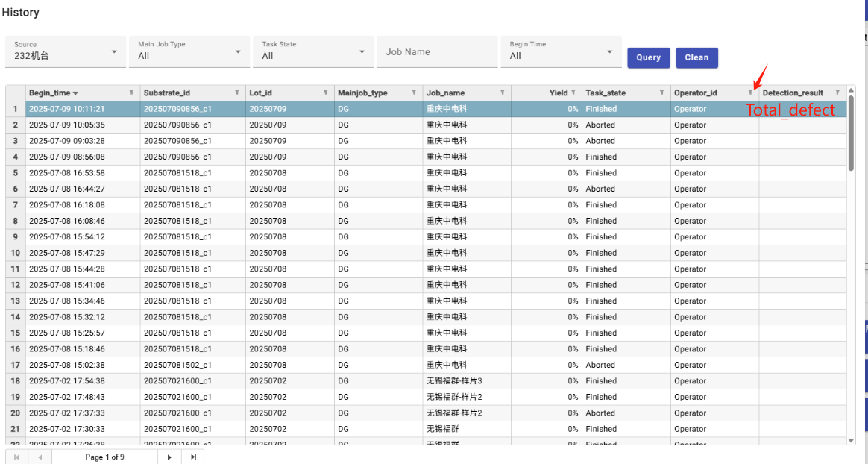Click time 2025-07-08 15:32:12

click(x=67, y=317)
